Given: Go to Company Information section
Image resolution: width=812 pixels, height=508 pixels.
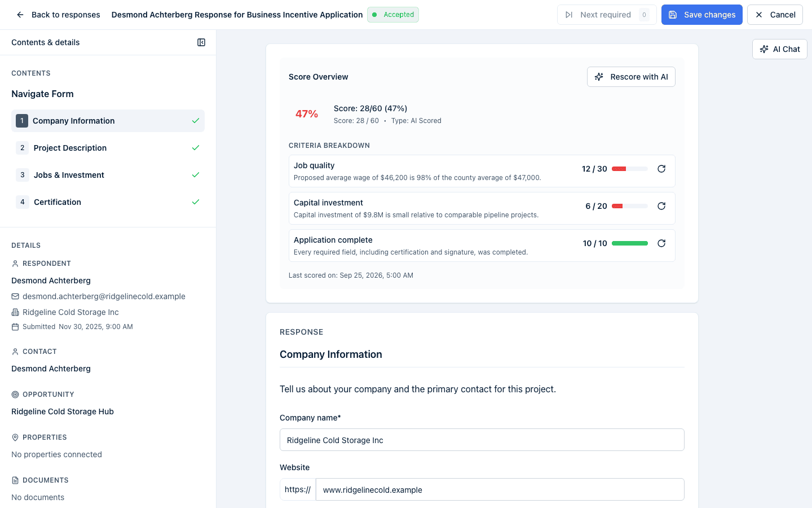Looking at the screenshot, I should (108, 121).
